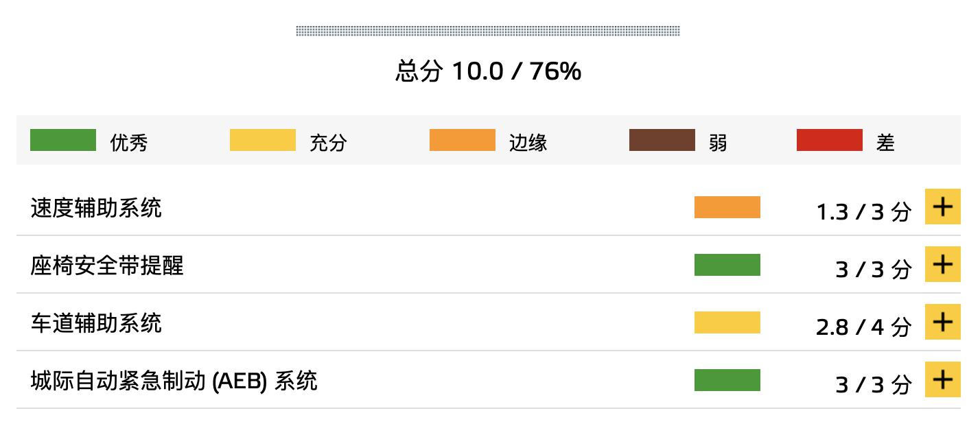
Task: Select the orange rating bar for 速度辅助系统
Action: pyautogui.click(x=727, y=207)
